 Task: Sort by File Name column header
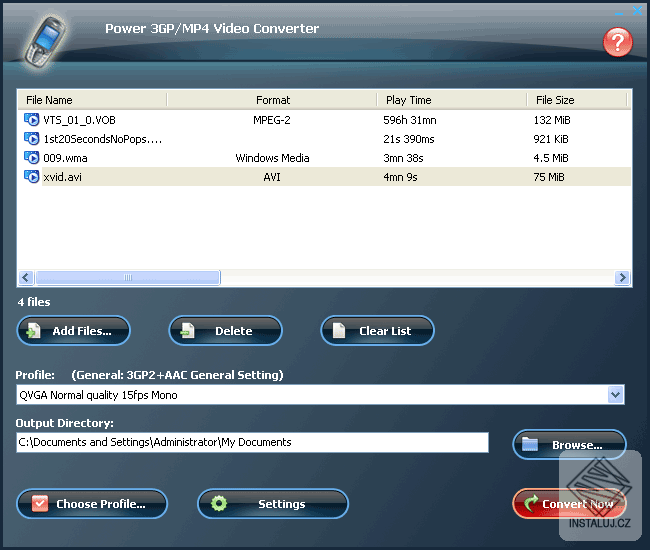click(x=92, y=100)
